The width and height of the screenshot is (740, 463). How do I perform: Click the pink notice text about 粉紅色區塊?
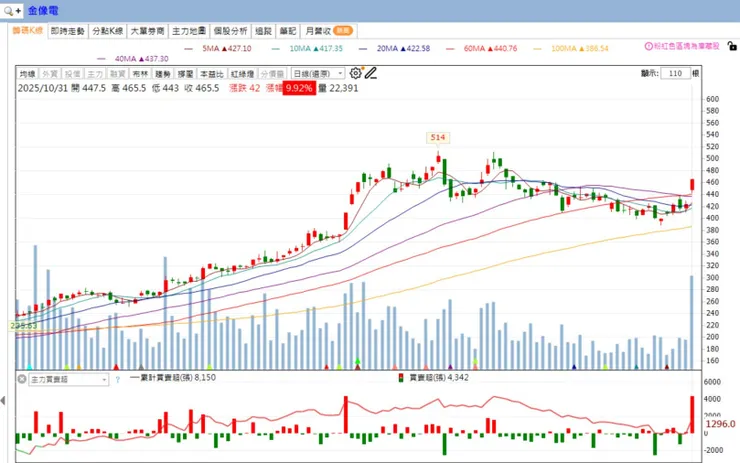point(687,46)
